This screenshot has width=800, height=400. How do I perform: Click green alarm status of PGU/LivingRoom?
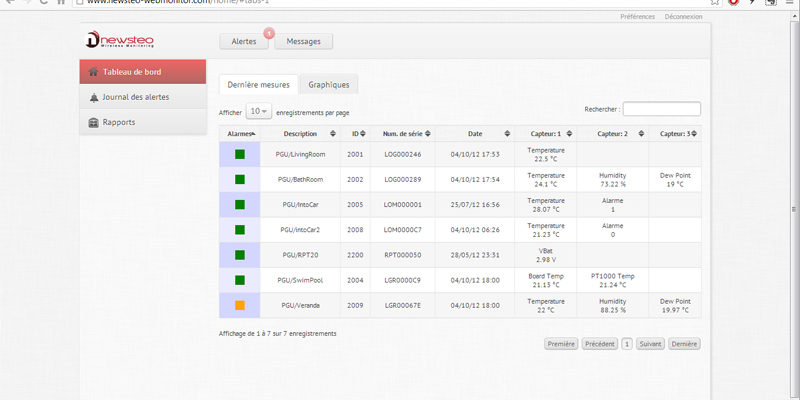click(x=240, y=154)
